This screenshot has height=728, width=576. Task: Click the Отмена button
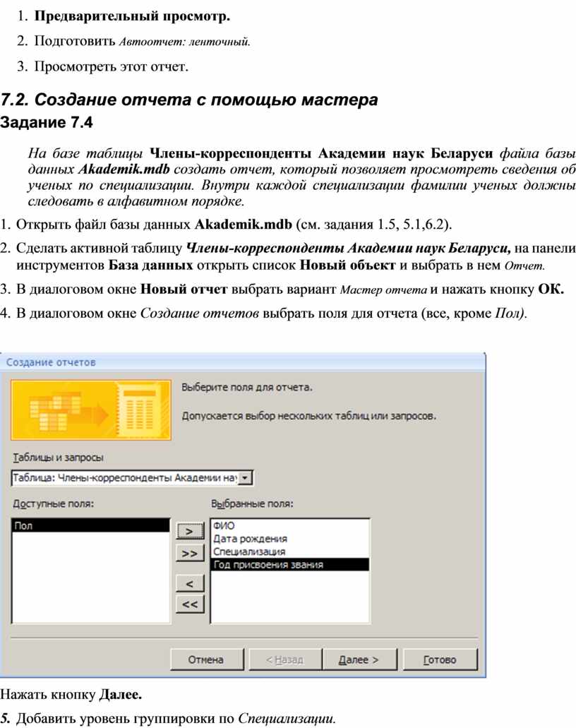[207, 660]
